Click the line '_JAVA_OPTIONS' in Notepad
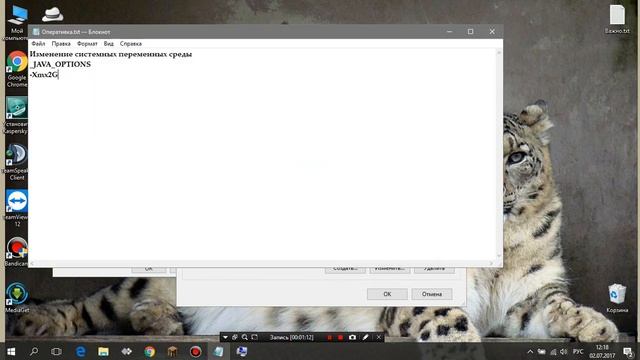The width and height of the screenshot is (640, 360). pos(61,64)
